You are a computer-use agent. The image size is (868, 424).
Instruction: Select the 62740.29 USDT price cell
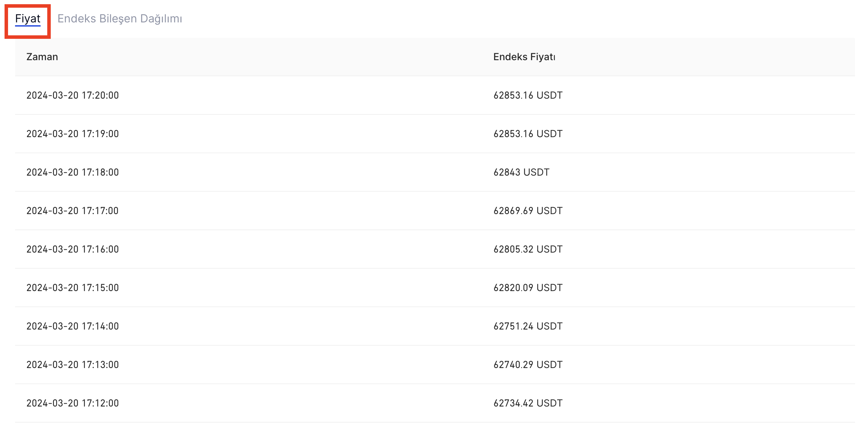[528, 365]
